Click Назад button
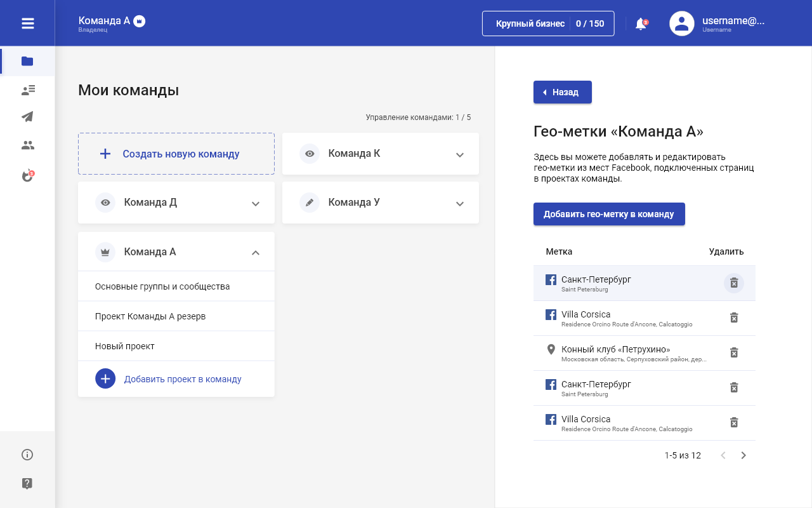Screen dimensions: 812x508 (x=563, y=92)
